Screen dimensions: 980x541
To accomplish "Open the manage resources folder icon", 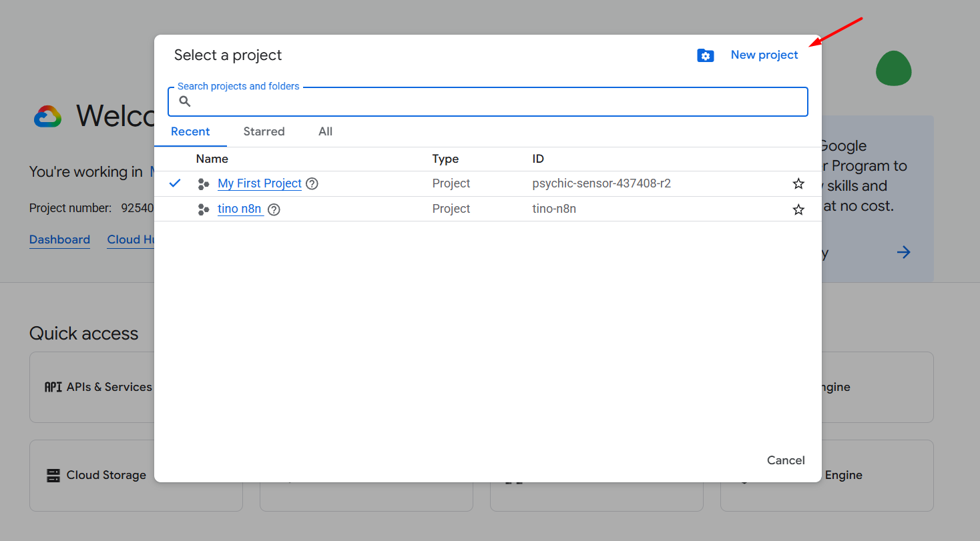I will (x=705, y=55).
